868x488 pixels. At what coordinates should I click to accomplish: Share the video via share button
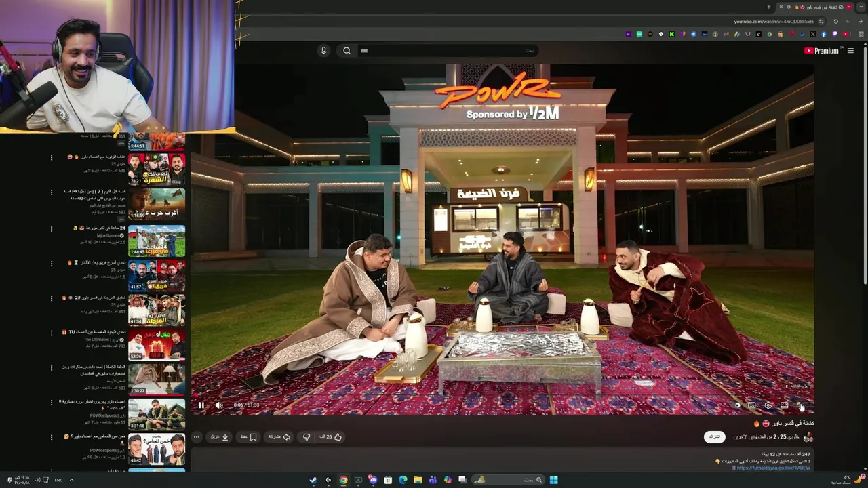[279, 437]
